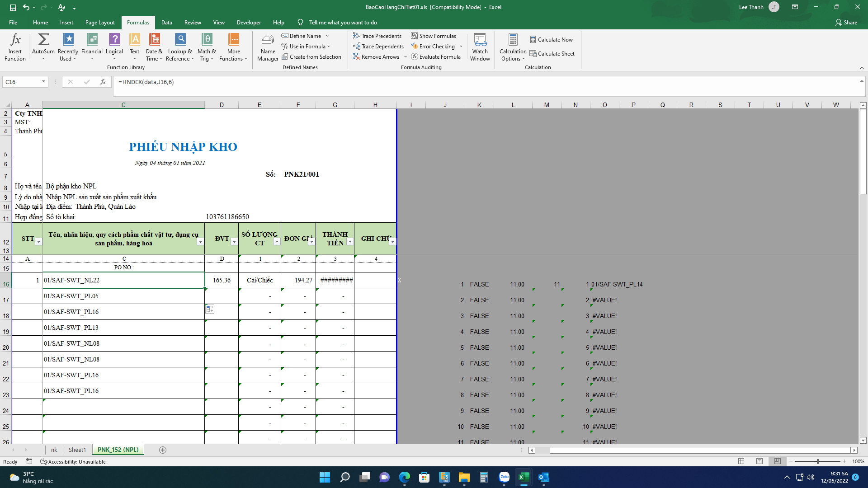Add a new sheet
The width and height of the screenshot is (868, 488).
(x=163, y=450)
